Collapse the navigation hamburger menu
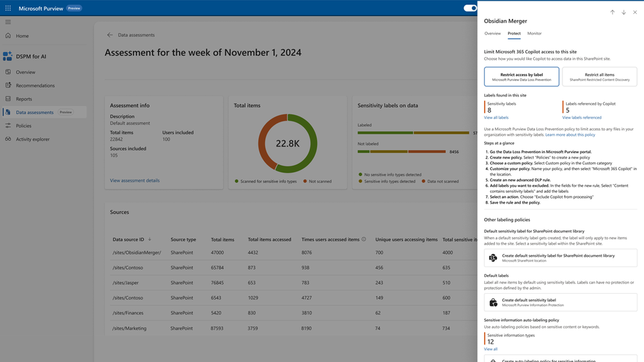 click(8, 22)
